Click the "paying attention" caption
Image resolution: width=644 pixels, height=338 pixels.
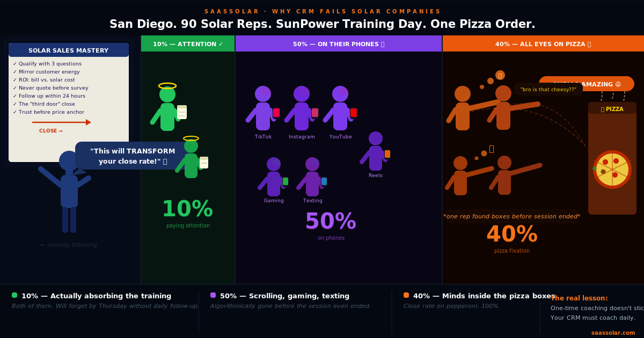(188, 226)
